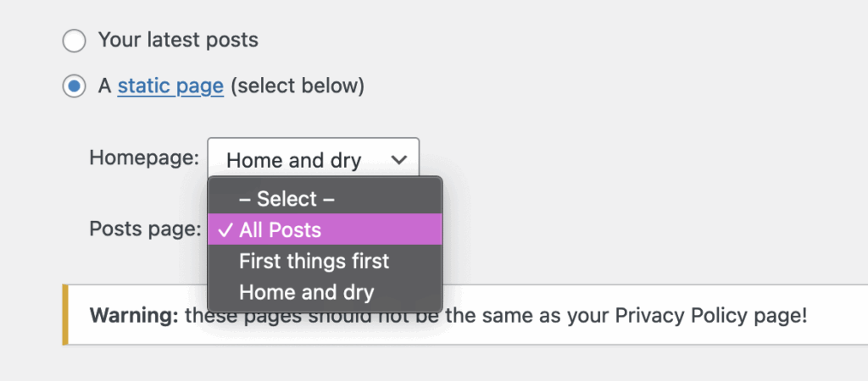This screenshot has height=381, width=868.
Task: Click the 'Your latest posts' label text
Action: coord(178,40)
